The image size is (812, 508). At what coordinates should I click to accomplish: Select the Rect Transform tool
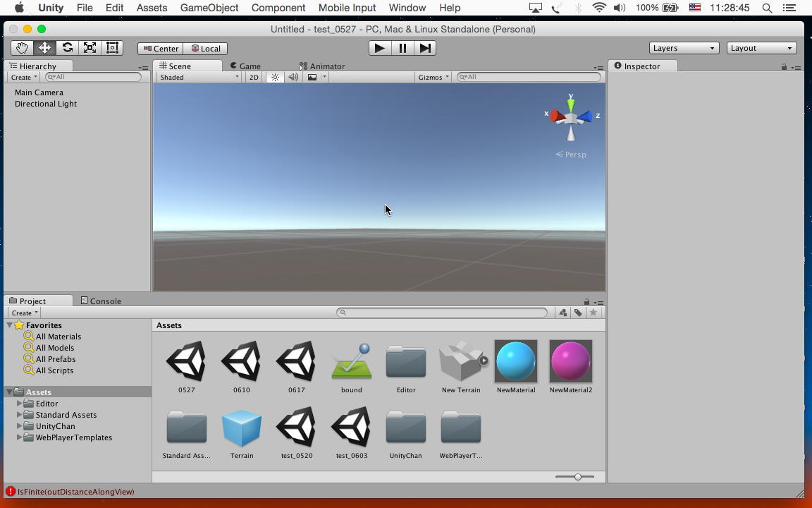(x=112, y=48)
